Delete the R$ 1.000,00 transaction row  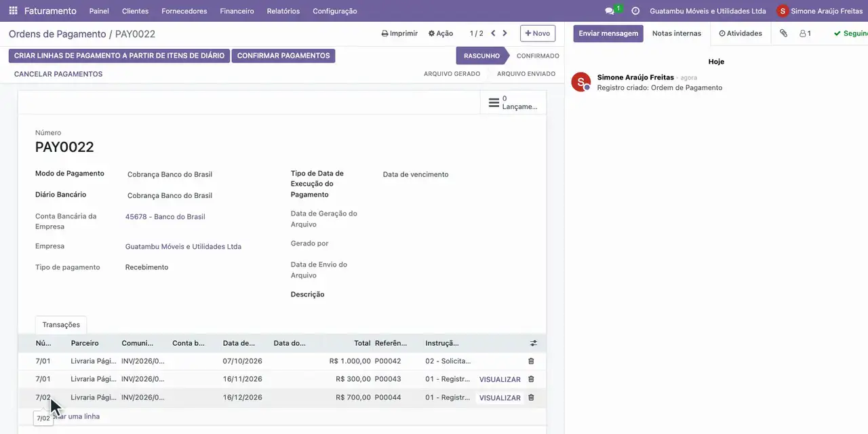click(x=531, y=361)
